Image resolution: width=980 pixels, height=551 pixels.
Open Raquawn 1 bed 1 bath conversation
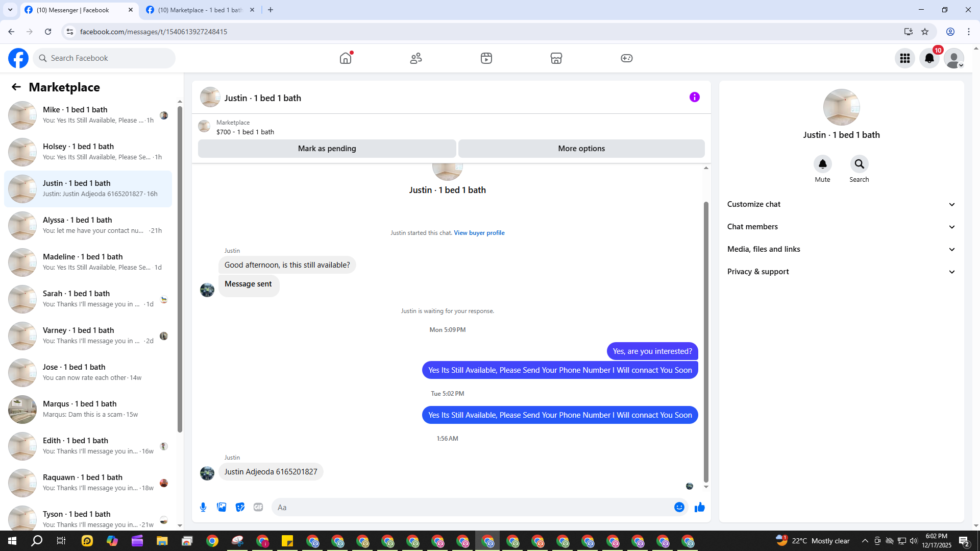pyautogui.click(x=88, y=483)
